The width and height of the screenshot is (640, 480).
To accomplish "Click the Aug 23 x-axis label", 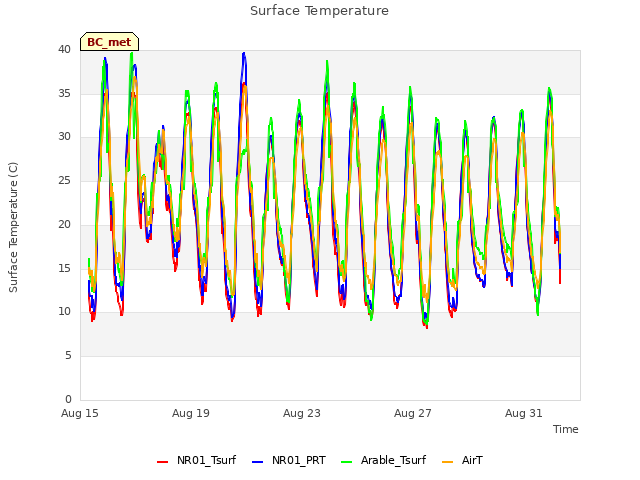I will point(302,413).
